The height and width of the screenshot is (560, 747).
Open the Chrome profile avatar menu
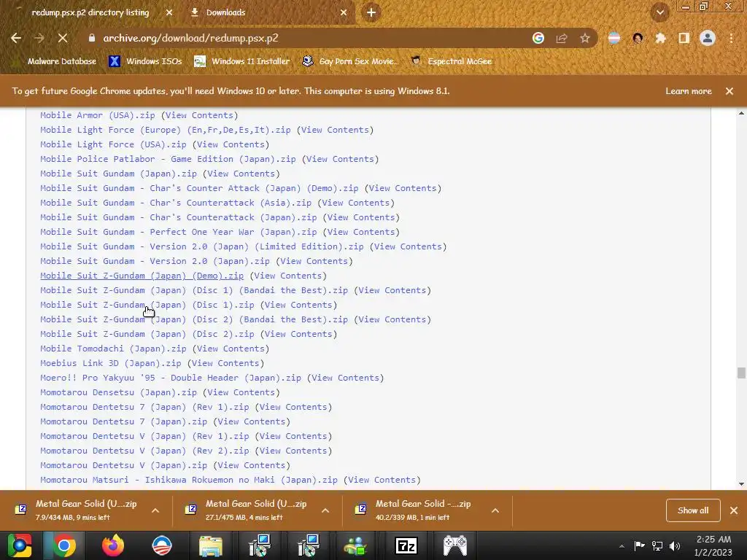[x=708, y=38]
